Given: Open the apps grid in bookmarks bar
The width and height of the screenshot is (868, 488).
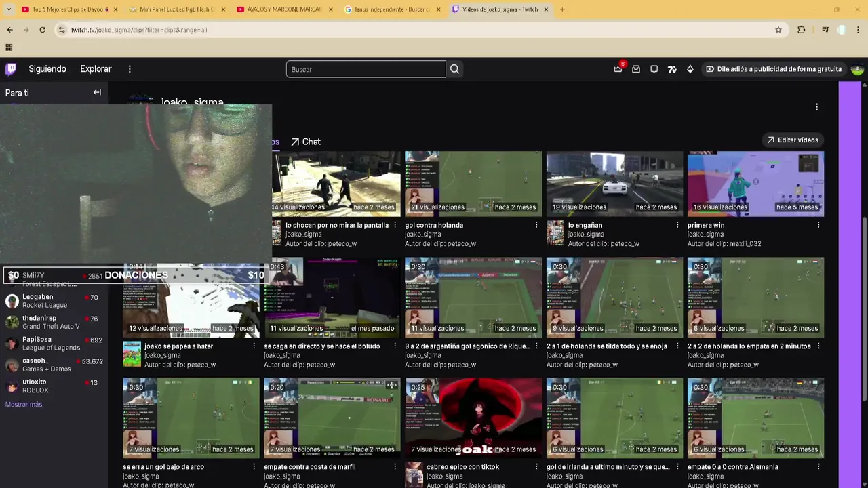Looking at the screenshot, I should [x=9, y=47].
